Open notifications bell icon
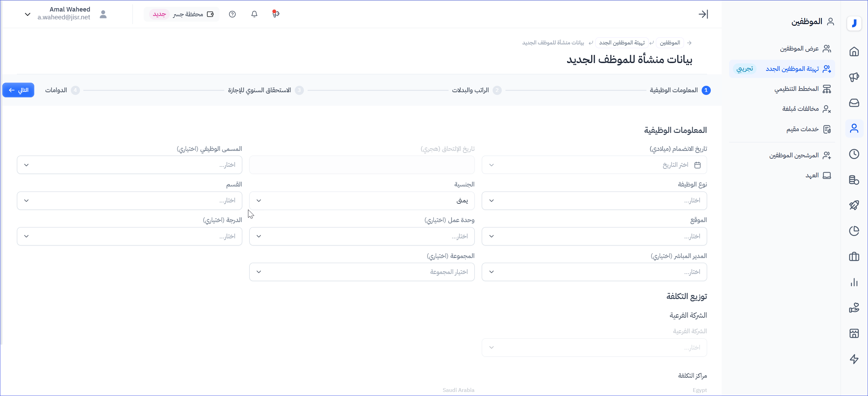This screenshot has height=396, width=868. click(254, 14)
